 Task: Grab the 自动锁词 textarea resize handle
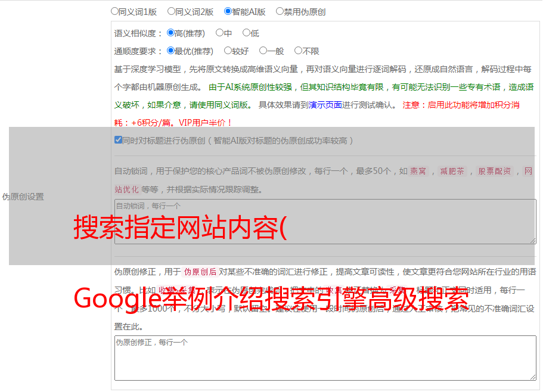(533, 241)
